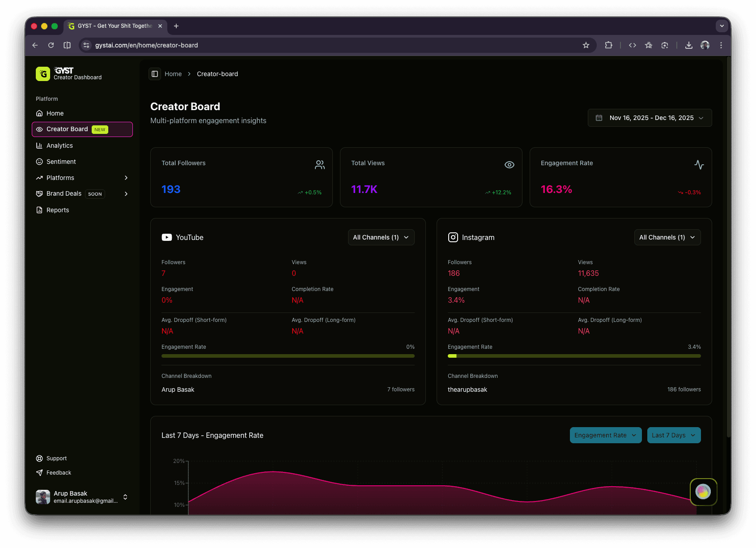Screen dimensions: 756x548
Task: Click the Feedback link in sidebar
Action: [x=59, y=472]
